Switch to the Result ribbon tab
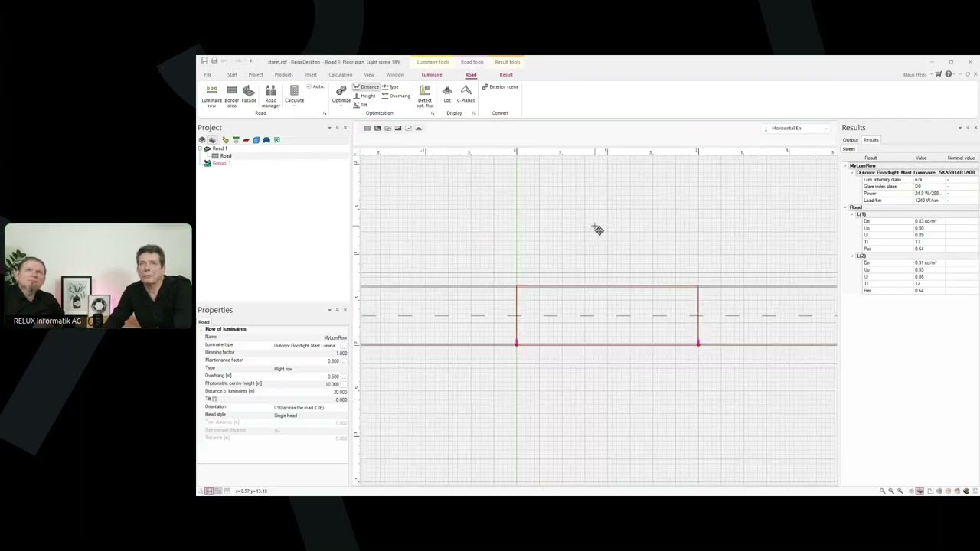 [x=506, y=75]
